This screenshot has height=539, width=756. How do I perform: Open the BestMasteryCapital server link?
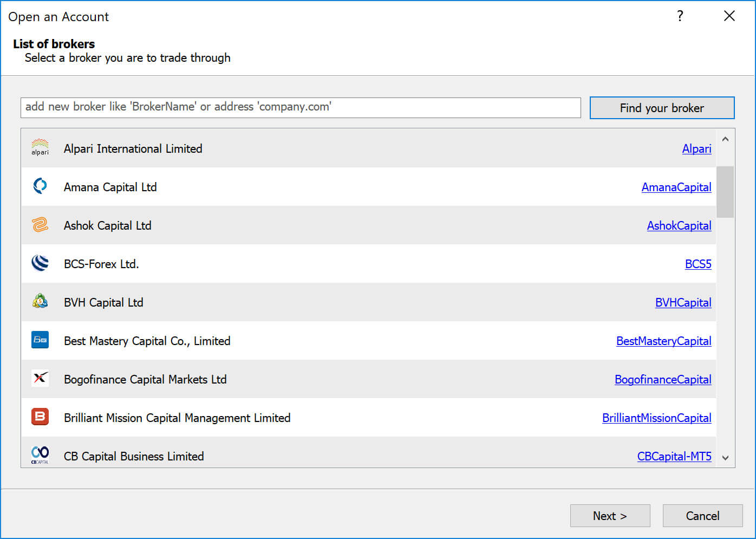663,341
